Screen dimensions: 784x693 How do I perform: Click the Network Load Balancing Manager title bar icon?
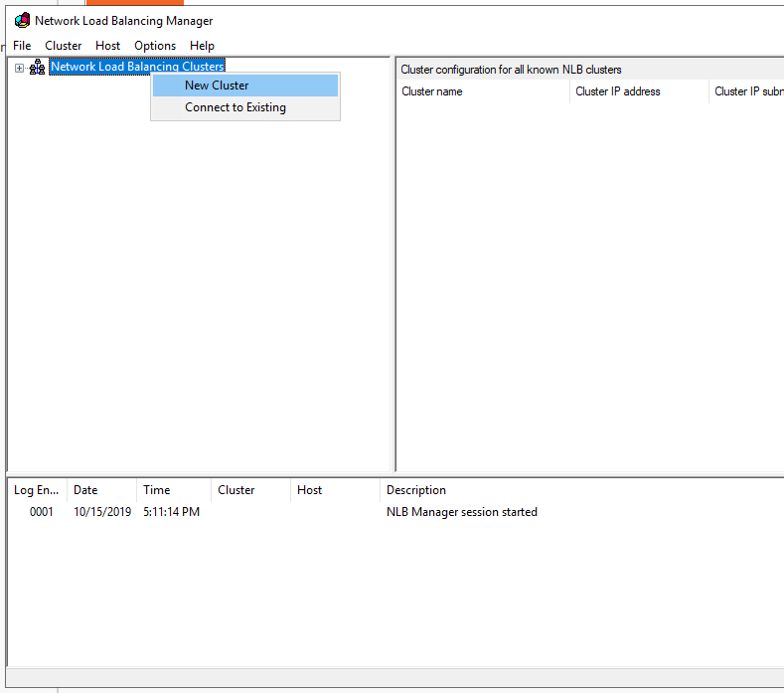point(22,20)
